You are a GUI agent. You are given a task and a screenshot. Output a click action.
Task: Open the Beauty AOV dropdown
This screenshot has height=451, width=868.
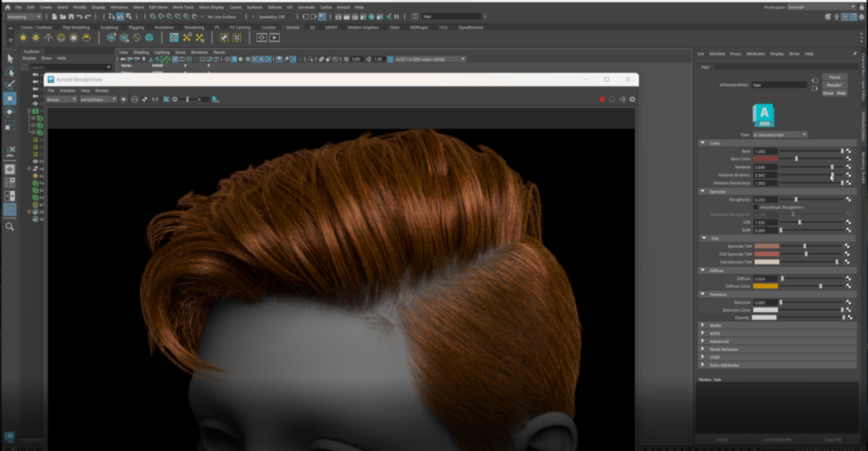click(x=61, y=99)
